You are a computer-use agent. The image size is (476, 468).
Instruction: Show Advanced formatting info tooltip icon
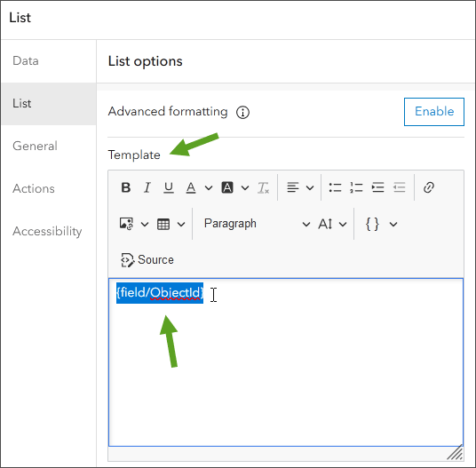click(x=242, y=112)
